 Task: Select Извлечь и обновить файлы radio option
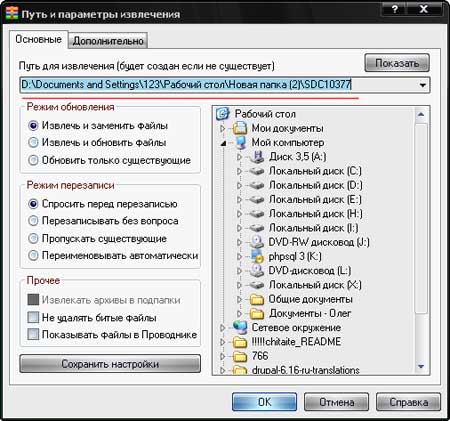coord(33,143)
